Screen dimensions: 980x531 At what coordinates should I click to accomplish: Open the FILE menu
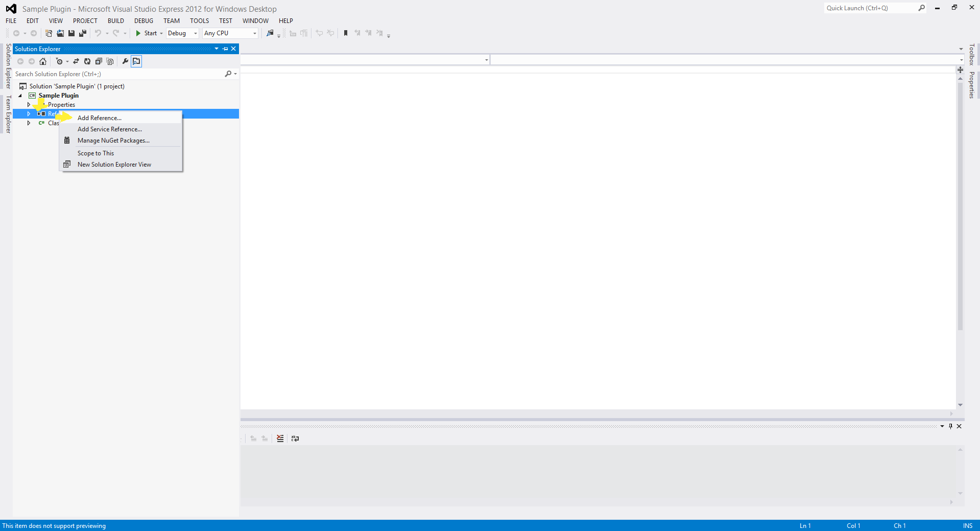click(11, 21)
